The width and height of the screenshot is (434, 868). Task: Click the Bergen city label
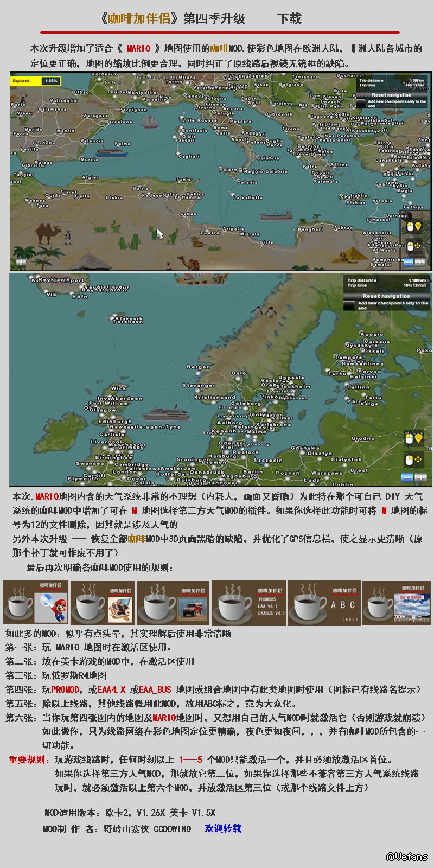(198, 367)
